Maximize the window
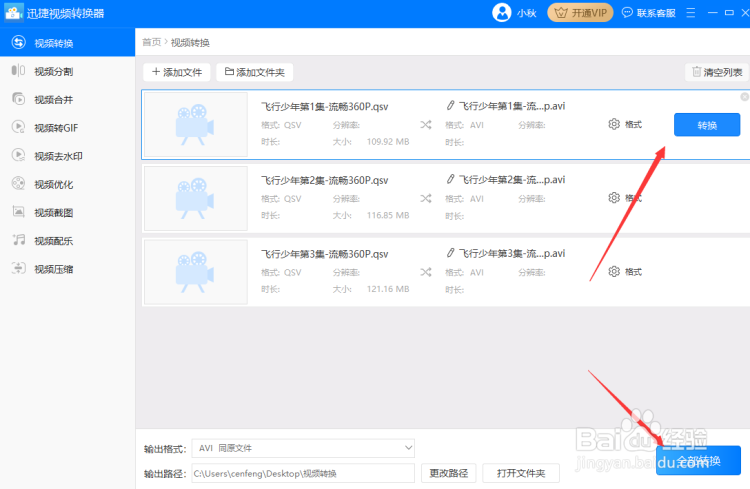 pyautogui.click(x=729, y=12)
